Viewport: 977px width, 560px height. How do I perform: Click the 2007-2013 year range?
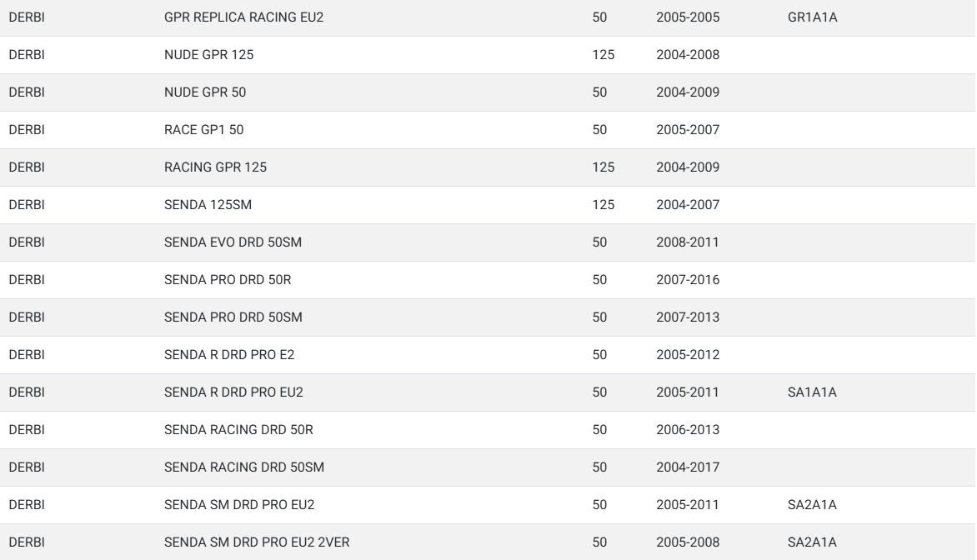[x=687, y=317]
